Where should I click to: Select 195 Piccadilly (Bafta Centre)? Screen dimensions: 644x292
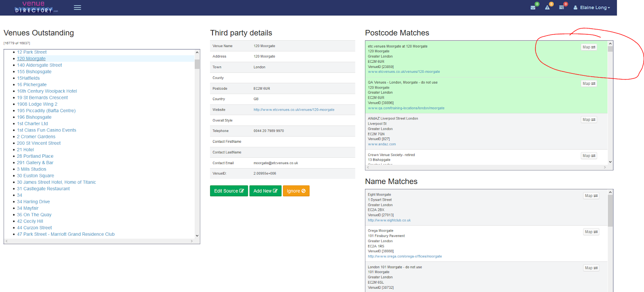46,111
